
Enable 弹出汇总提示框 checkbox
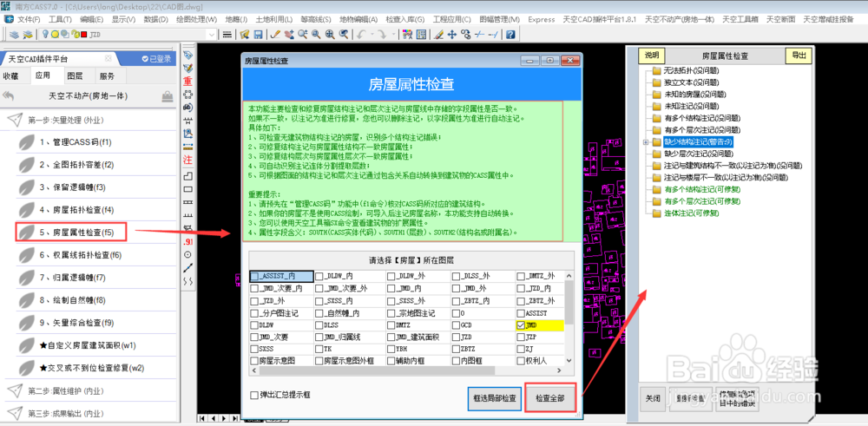click(254, 395)
